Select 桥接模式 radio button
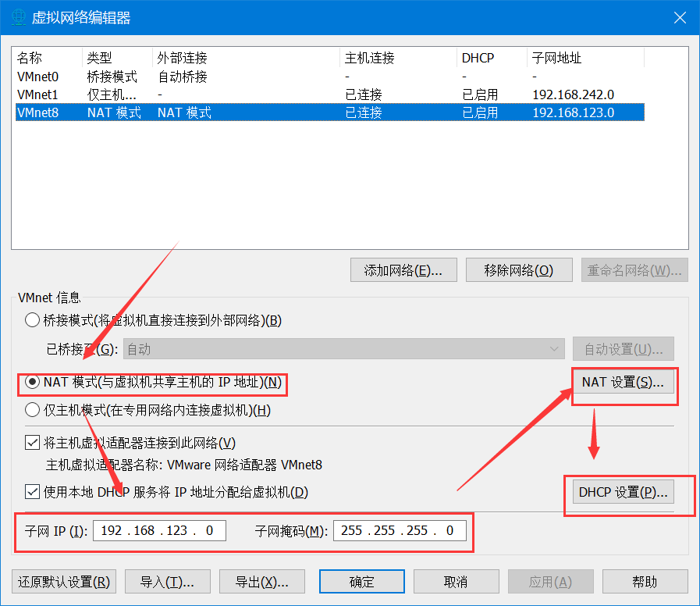This screenshot has width=700, height=606. click(x=32, y=320)
